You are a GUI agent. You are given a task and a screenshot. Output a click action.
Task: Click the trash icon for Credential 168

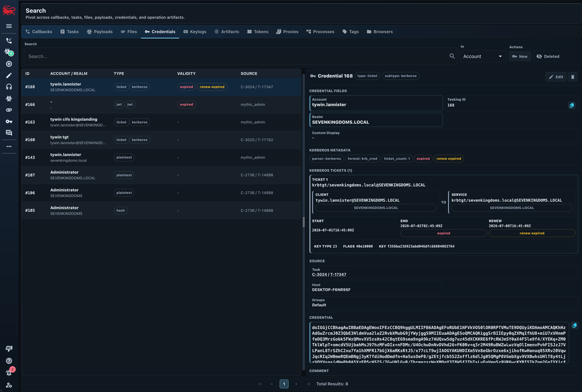pos(572,77)
